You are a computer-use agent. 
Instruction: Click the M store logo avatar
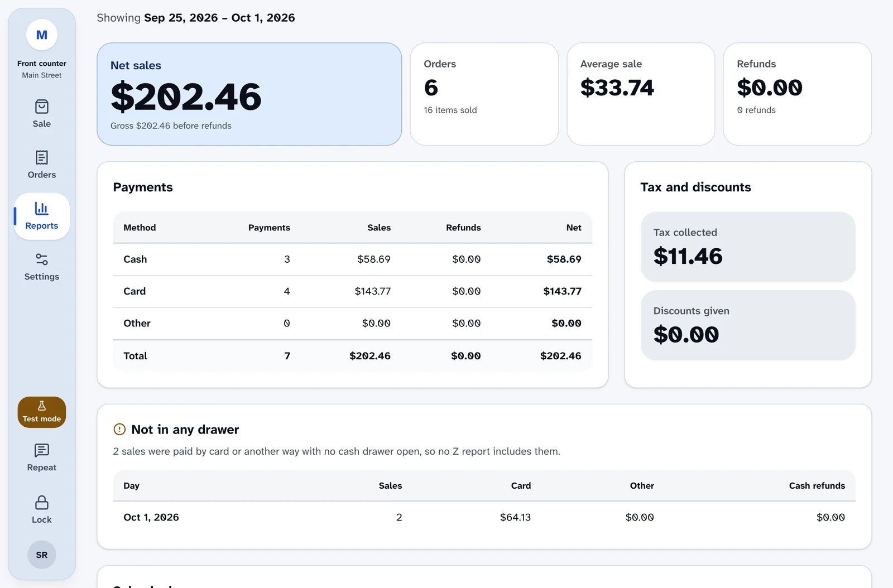pyautogui.click(x=42, y=35)
